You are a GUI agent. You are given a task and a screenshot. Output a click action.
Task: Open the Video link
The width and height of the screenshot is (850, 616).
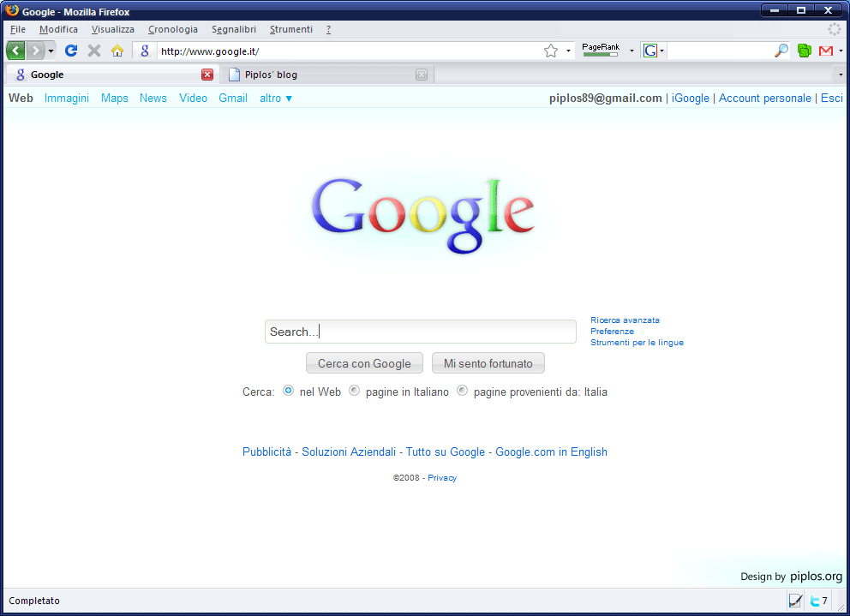(193, 99)
